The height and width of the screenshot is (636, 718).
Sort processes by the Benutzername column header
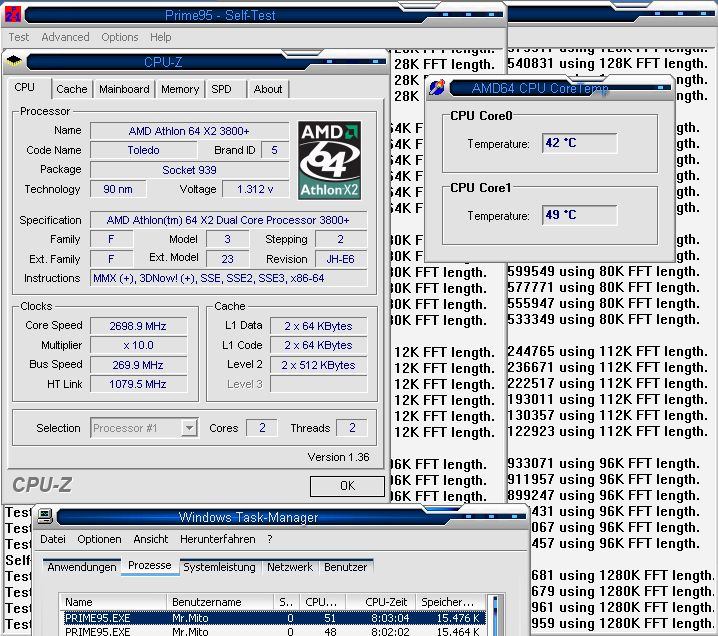pyautogui.click(x=220, y=602)
